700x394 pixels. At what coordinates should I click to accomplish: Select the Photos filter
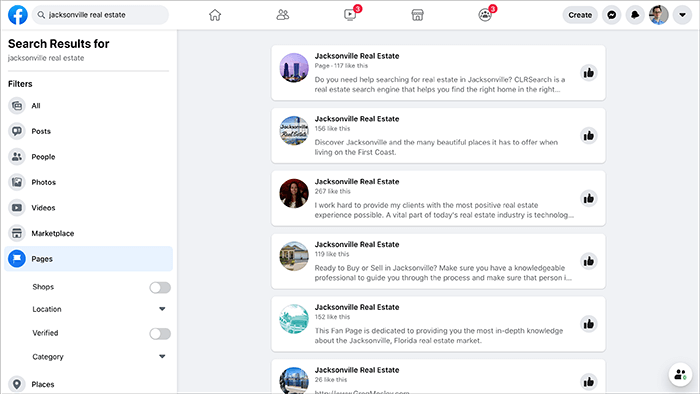(88, 182)
